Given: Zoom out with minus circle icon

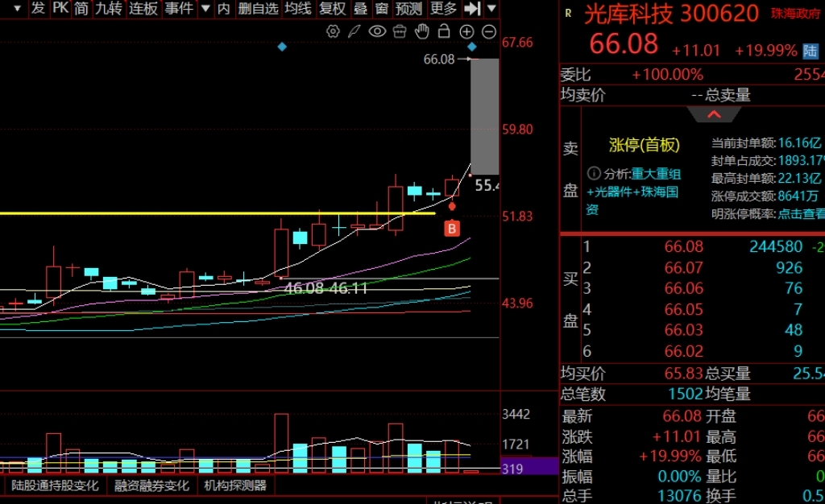Looking at the screenshot, I should [489, 31].
